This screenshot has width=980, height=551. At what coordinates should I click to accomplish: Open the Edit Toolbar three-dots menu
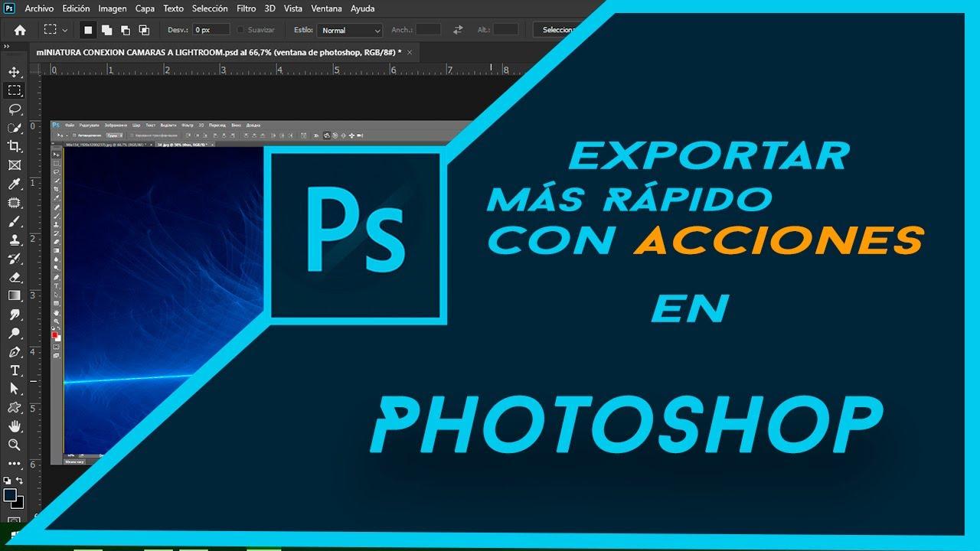[14, 463]
